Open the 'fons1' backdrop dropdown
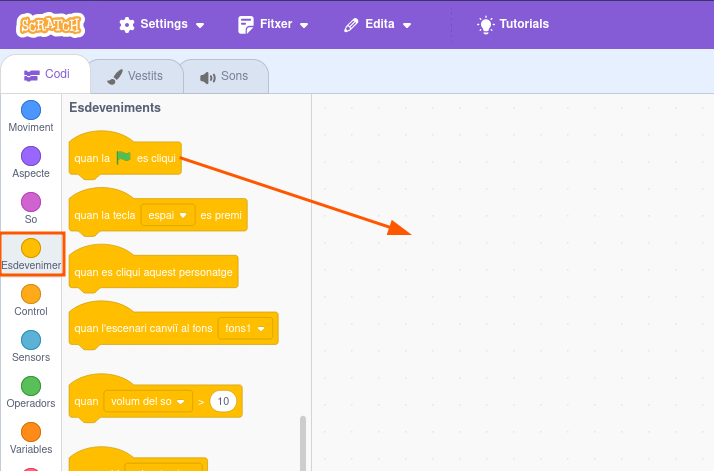 pos(245,328)
